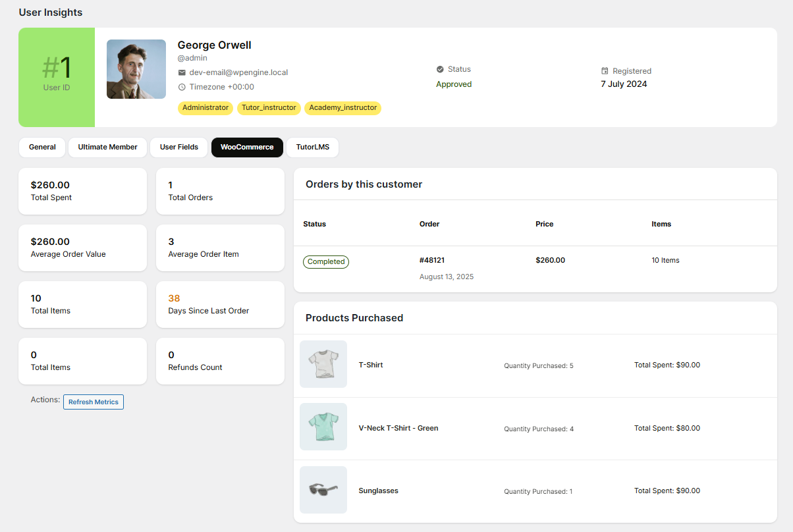
Task: Click the Completed status badge
Action: (x=326, y=261)
